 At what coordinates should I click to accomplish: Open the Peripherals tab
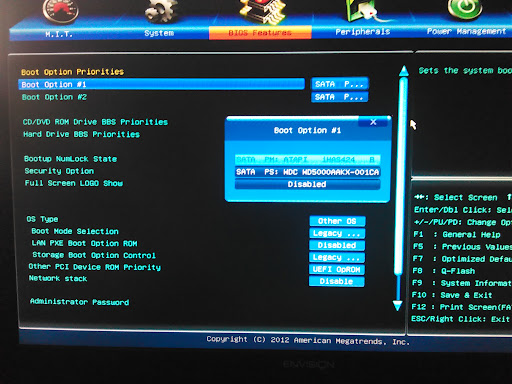click(363, 32)
